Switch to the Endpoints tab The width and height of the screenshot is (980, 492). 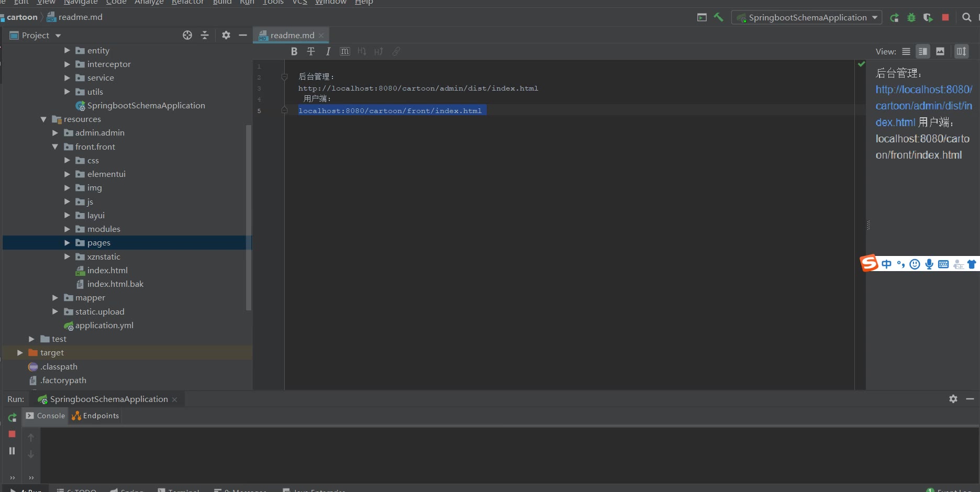click(x=96, y=416)
